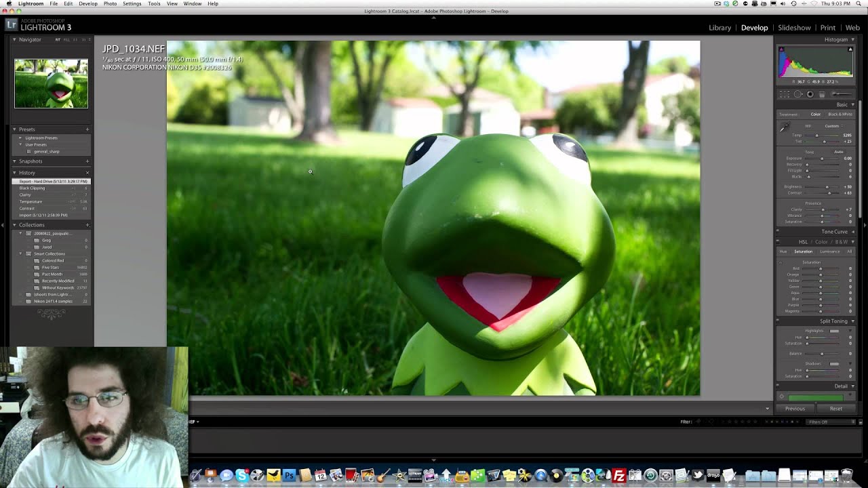This screenshot has height=488, width=868.
Task: Toggle the HSL panel on/off switch
Action: click(x=778, y=242)
